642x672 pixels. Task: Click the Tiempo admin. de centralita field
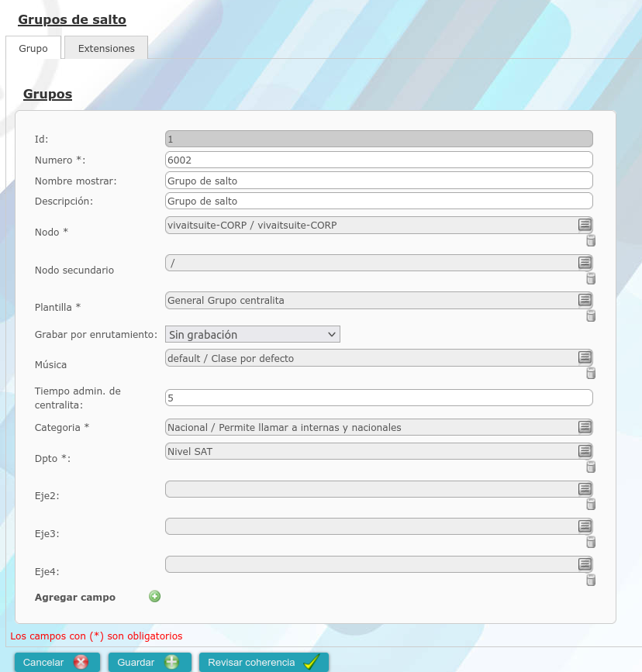[378, 398]
